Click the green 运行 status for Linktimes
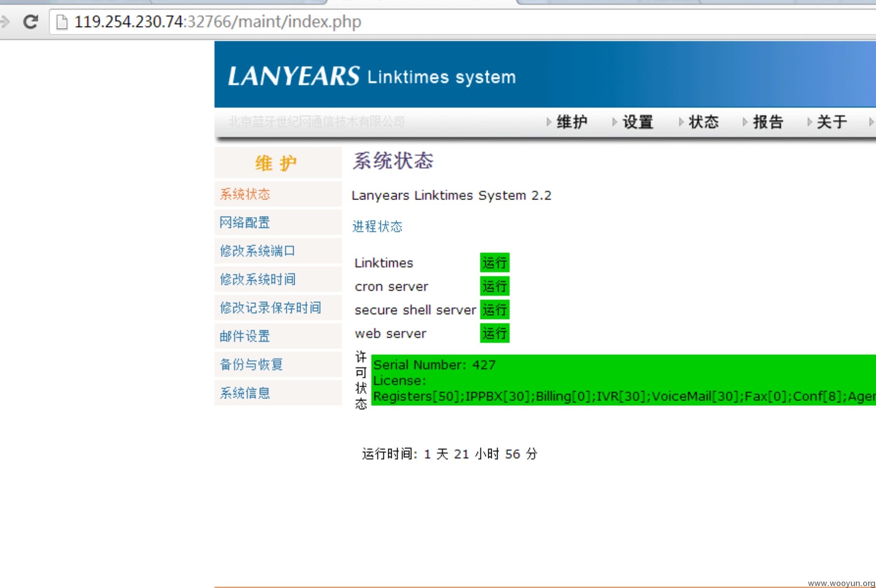The width and height of the screenshot is (876, 588). (x=495, y=262)
